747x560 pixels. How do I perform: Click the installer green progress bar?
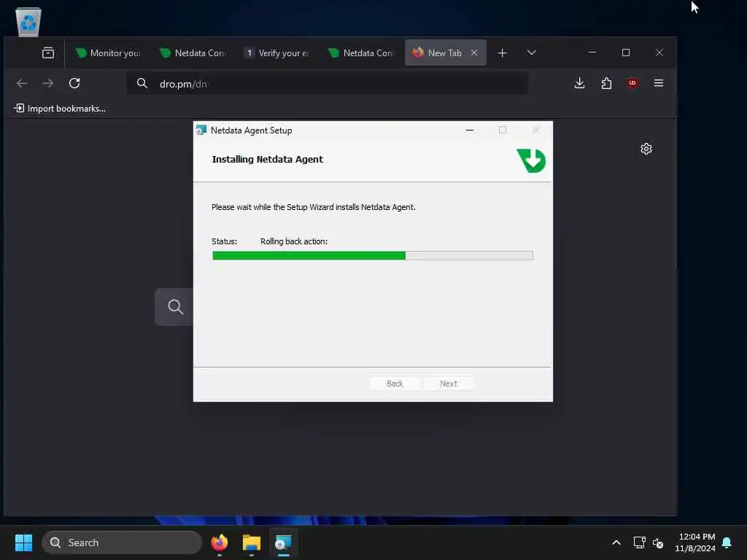pos(373,256)
